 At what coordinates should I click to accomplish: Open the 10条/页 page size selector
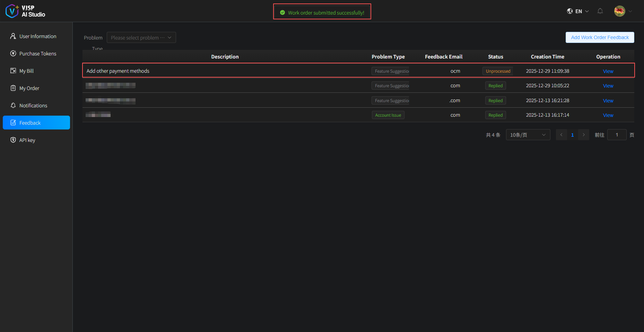(x=528, y=135)
